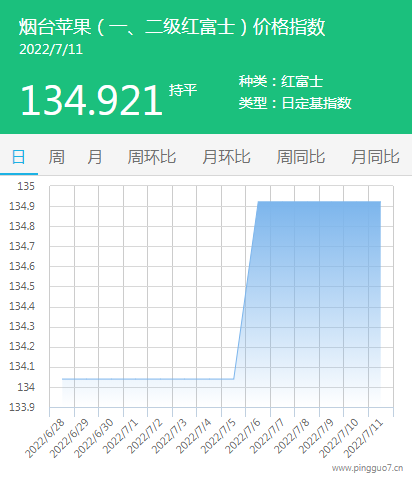Click the 2022/6/28 x-axis date label
The height and width of the screenshot is (477, 412).
[45, 438]
